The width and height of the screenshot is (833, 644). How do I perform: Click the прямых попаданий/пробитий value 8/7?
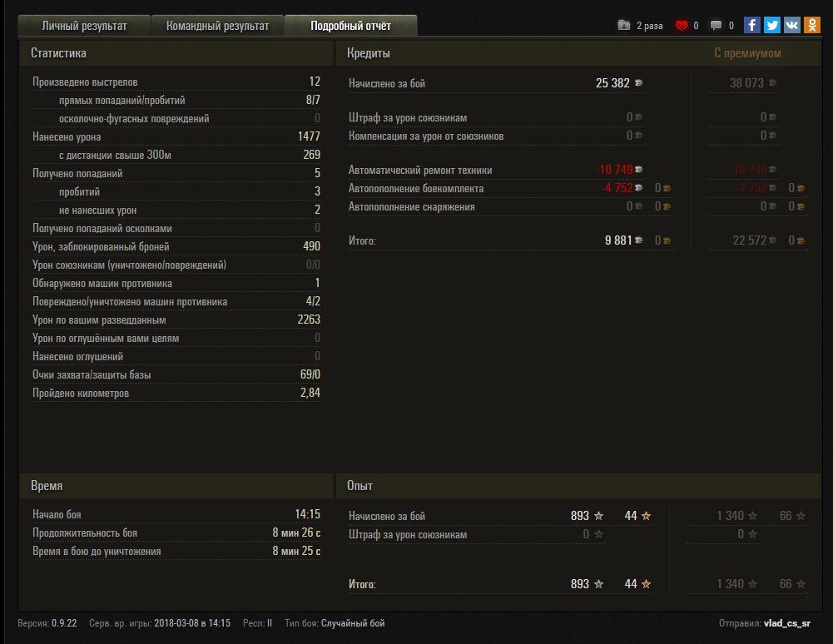313,100
